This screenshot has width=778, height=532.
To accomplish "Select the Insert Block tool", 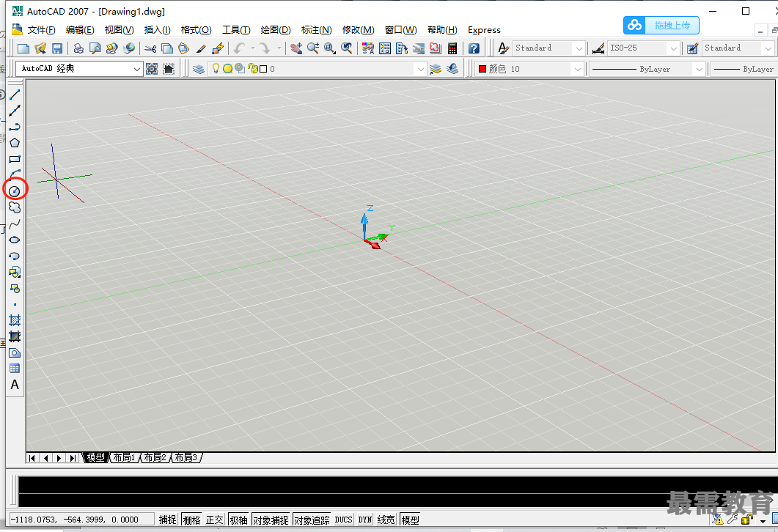I will pos(15,272).
